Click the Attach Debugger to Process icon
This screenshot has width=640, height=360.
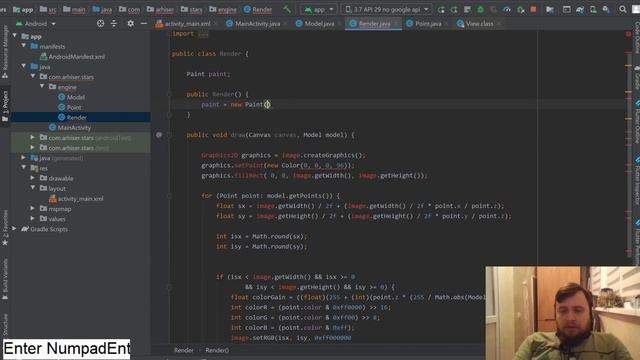coord(520,9)
